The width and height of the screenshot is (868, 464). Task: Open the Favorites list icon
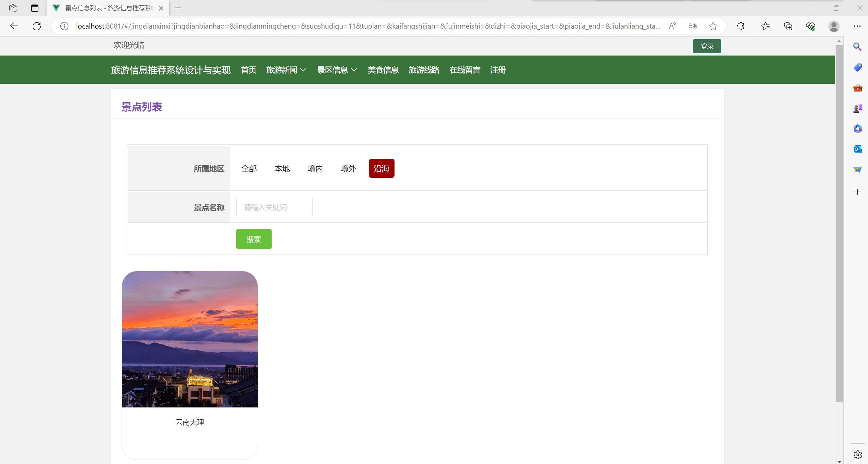click(766, 26)
